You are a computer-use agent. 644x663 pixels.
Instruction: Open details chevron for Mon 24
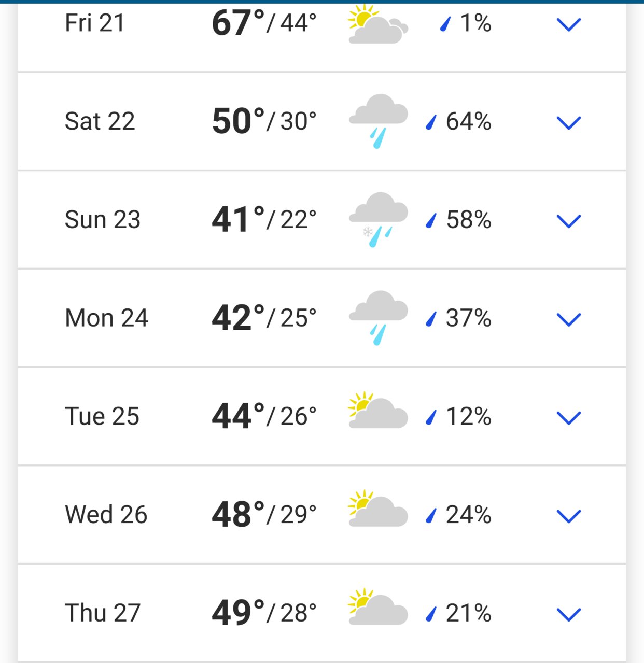pyautogui.click(x=568, y=320)
